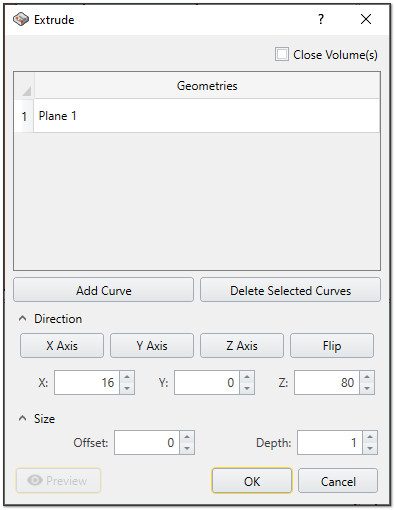Decrease the Z value with down arrow
Image resolution: width=395 pixels, height=510 pixels.
pos(367,388)
